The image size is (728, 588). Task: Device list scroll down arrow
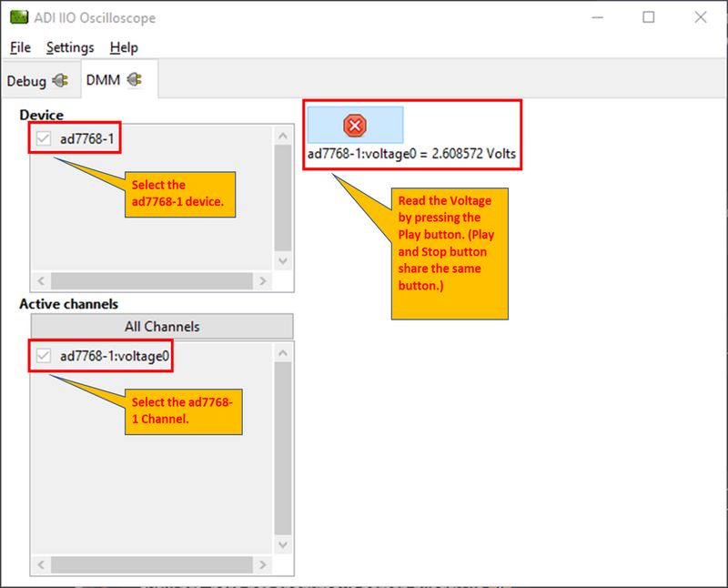coord(283,261)
